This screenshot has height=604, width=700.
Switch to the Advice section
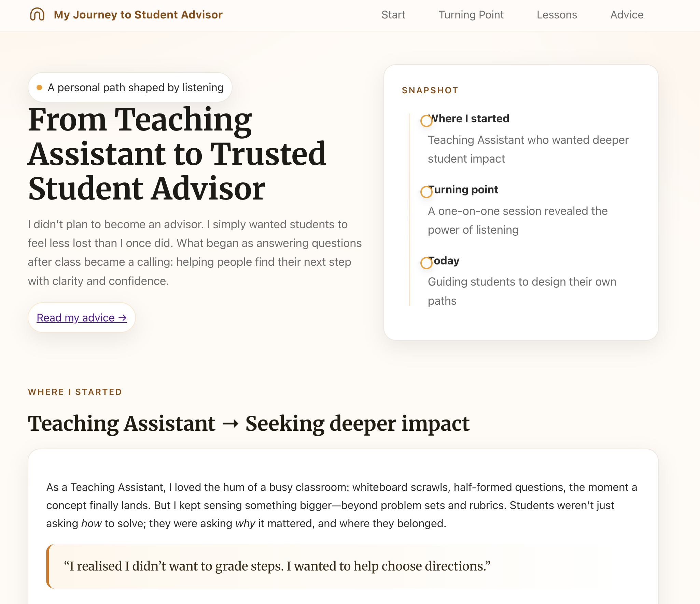click(x=626, y=15)
